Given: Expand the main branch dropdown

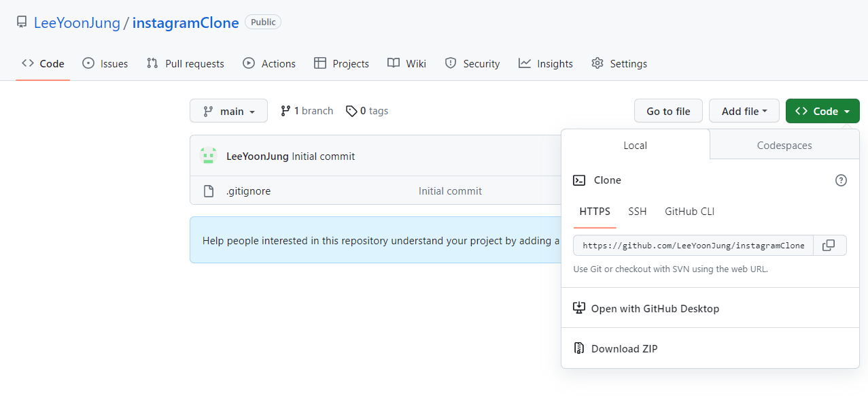Looking at the screenshot, I should click(228, 111).
